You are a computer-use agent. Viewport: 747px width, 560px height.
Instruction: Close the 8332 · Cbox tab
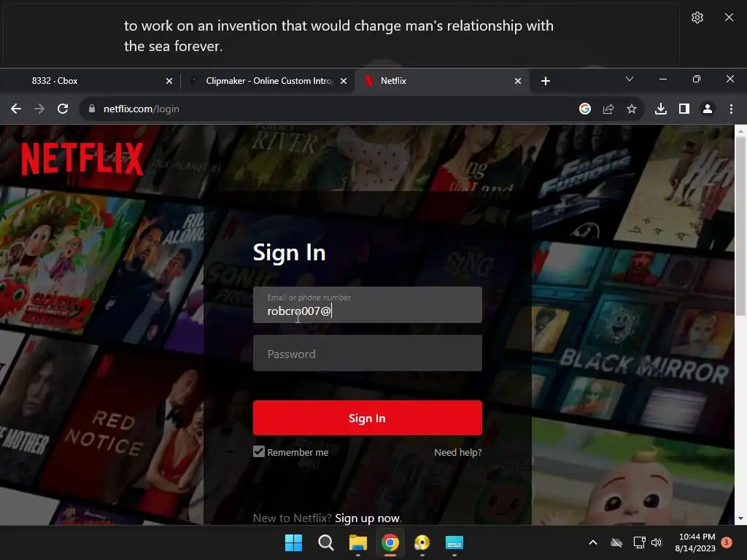click(x=169, y=81)
